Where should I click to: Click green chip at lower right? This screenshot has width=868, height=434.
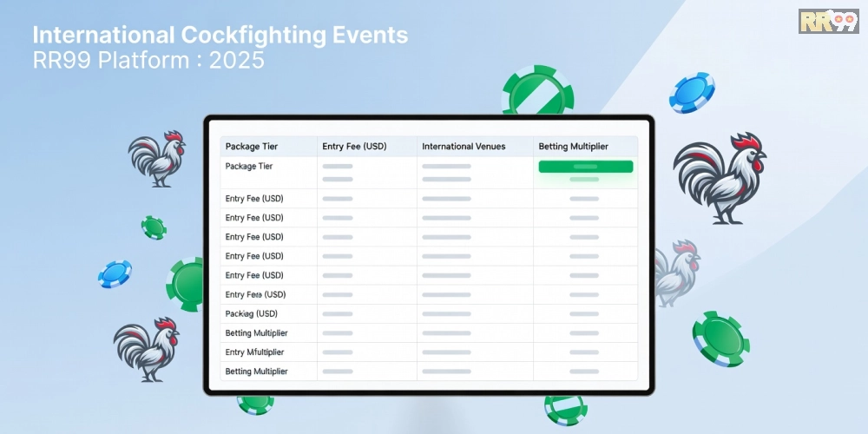tap(720, 339)
